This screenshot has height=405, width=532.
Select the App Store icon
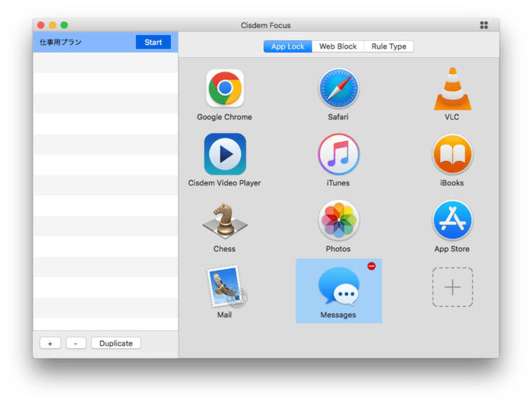tap(452, 220)
